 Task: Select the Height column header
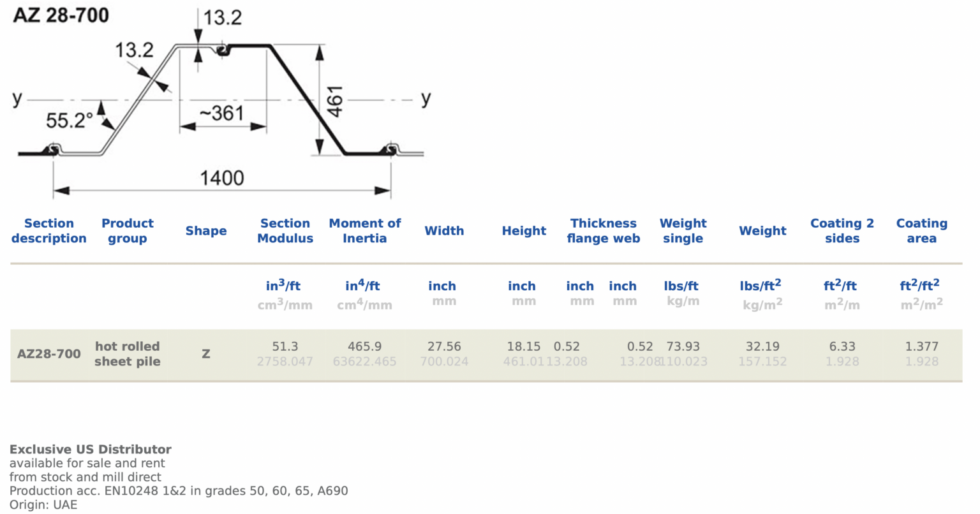pyautogui.click(x=524, y=231)
